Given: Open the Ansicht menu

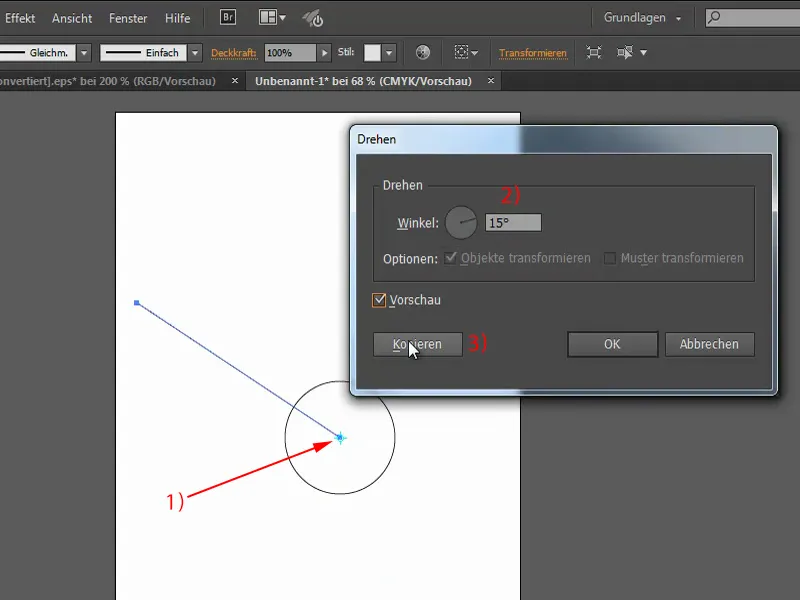Looking at the screenshot, I should point(72,18).
